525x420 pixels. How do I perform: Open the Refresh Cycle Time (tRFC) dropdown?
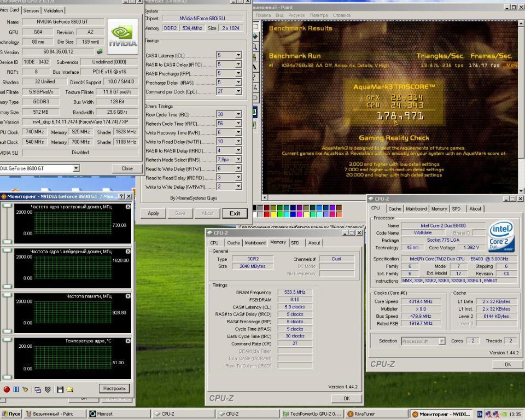(x=238, y=124)
